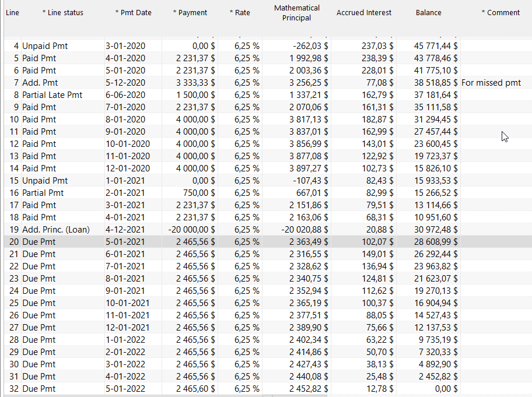Select the 3 333,33 $ payment cell
Screen dimensions: 532x397
pos(190,83)
